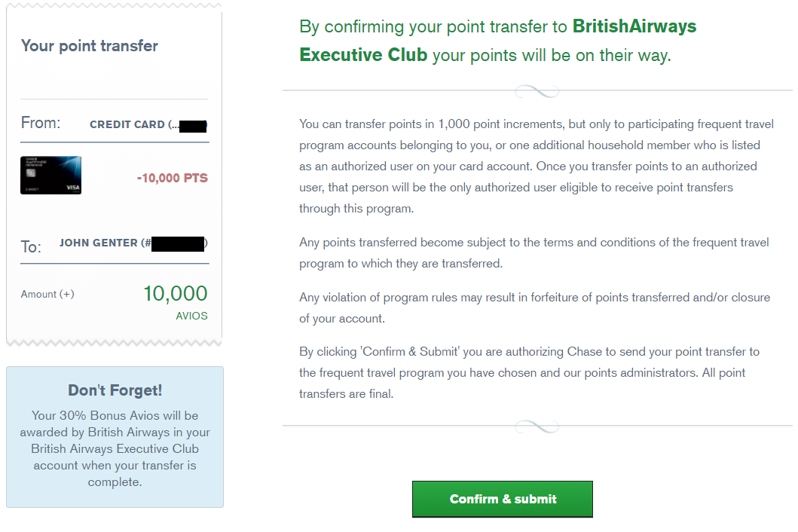This screenshot has width=798, height=532.
Task: Click the paragraph about violation of program rules
Action: pyautogui.click(x=534, y=307)
